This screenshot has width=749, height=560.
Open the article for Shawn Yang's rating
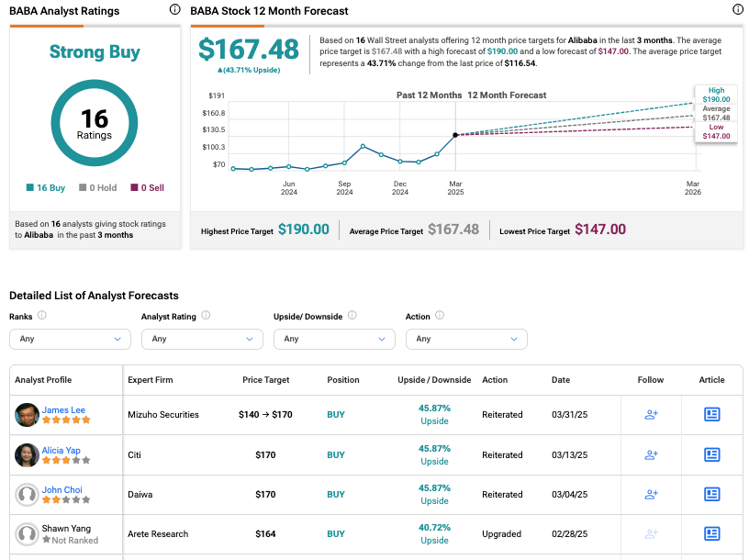point(711,533)
